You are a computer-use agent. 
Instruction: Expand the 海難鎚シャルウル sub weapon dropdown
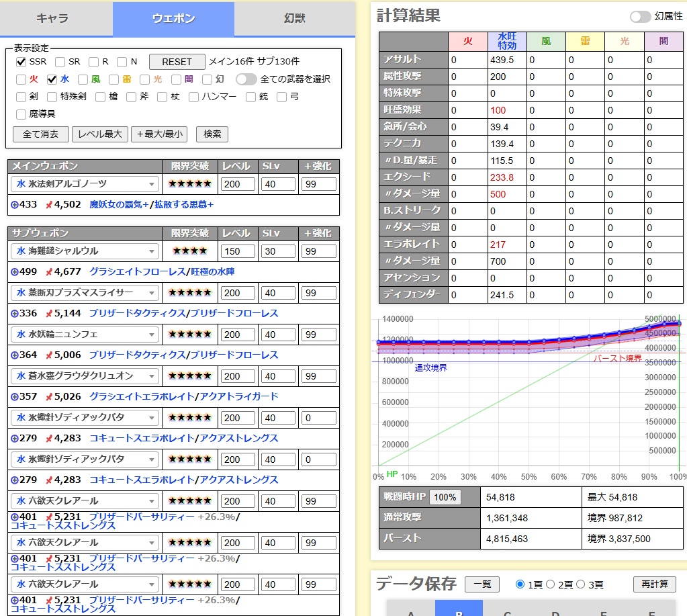[85, 251]
